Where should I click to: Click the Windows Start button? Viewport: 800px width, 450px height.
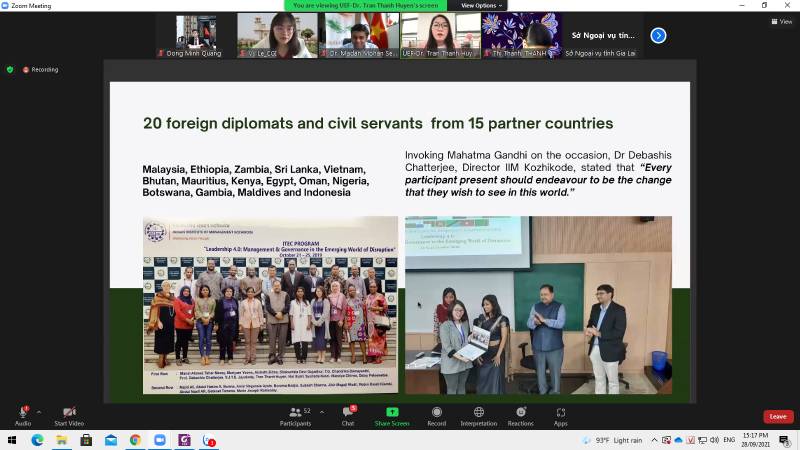point(12,440)
